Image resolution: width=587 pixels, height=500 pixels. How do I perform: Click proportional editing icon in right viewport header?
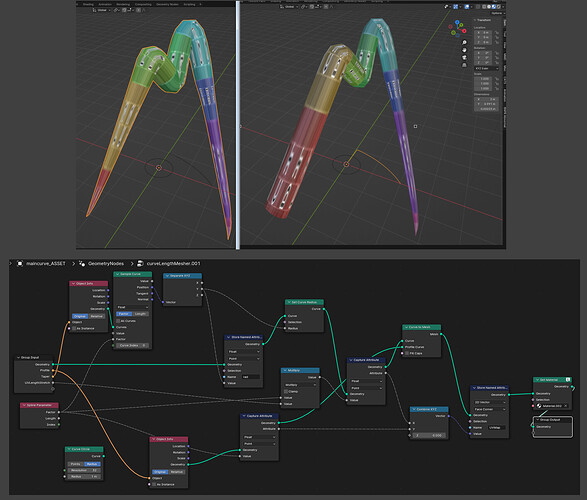(x=326, y=7)
